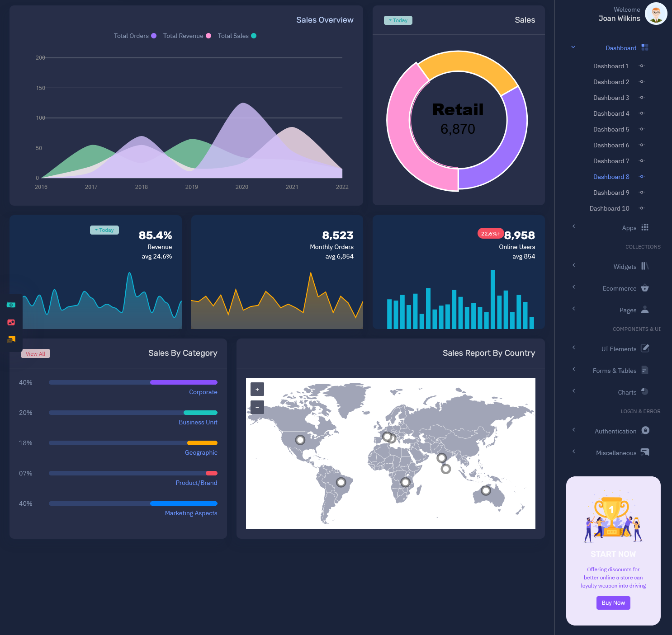Click the Forms & Tables document icon

click(645, 370)
